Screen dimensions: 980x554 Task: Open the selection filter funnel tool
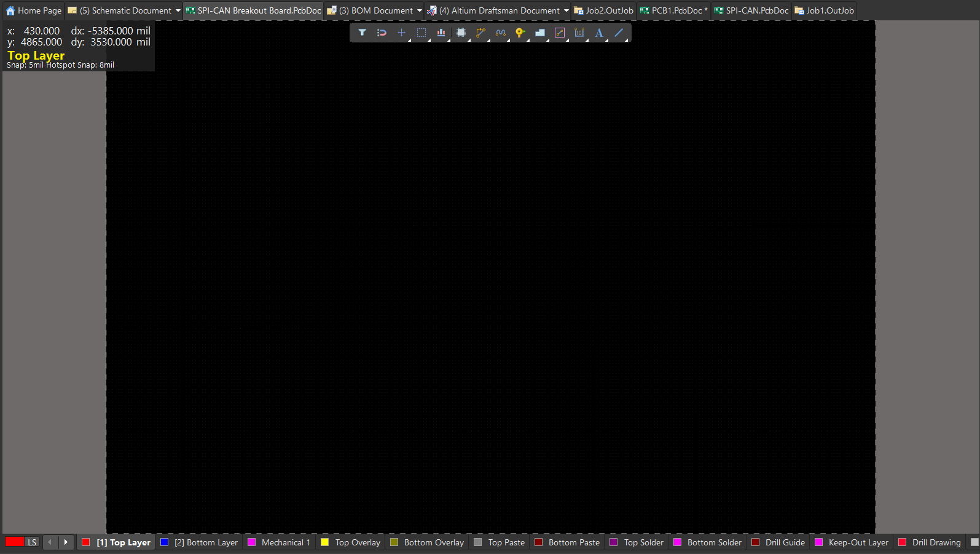pos(363,33)
